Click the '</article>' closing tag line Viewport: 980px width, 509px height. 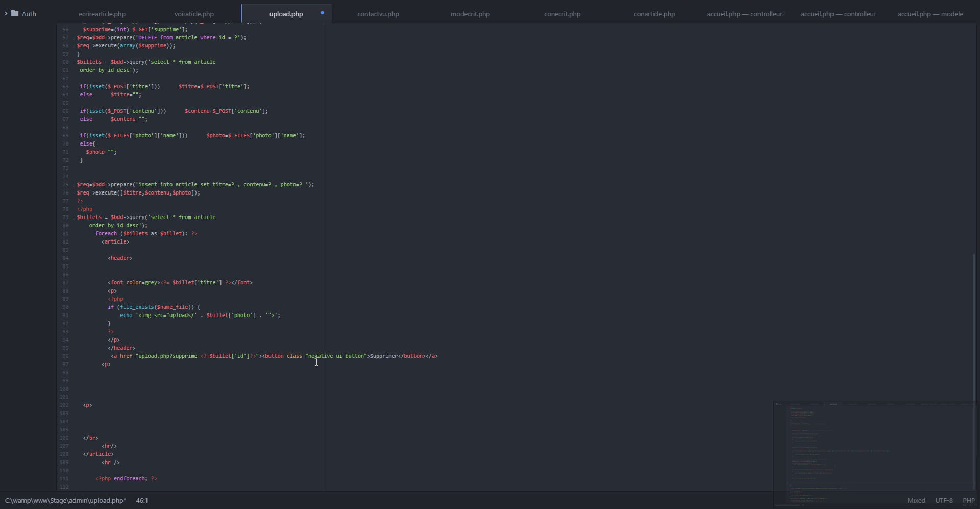99,454
